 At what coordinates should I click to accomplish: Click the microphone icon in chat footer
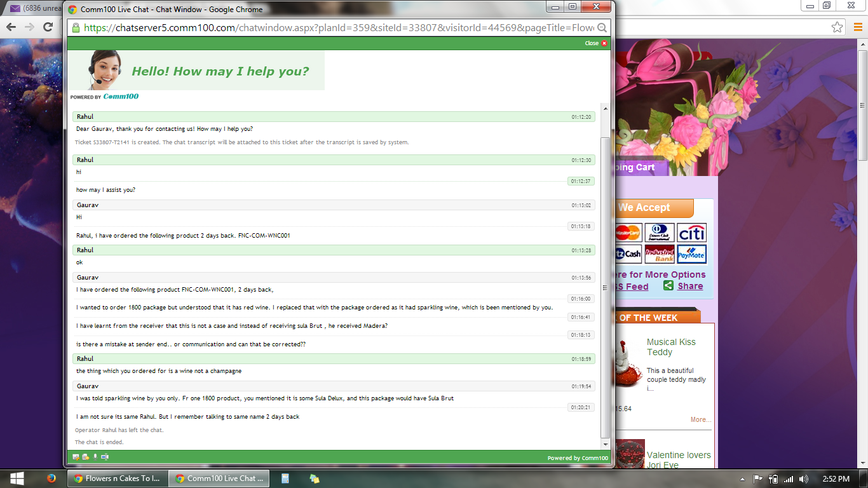(95, 457)
